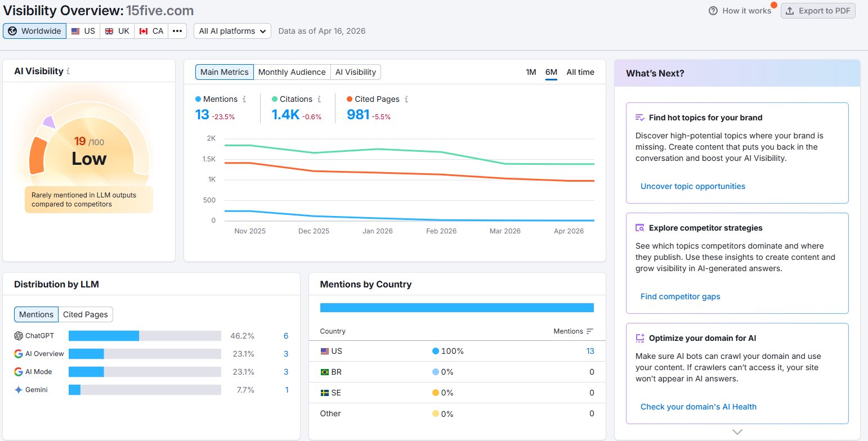Click the Data as of Apr 16, 2026 text
This screenshot has height=441, width=868.
[322, 31]
